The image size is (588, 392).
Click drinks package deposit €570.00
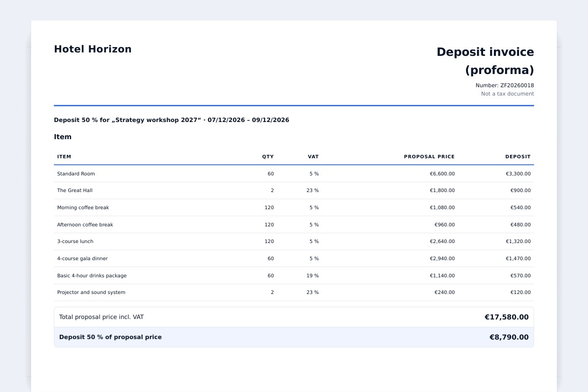[520, 275]
